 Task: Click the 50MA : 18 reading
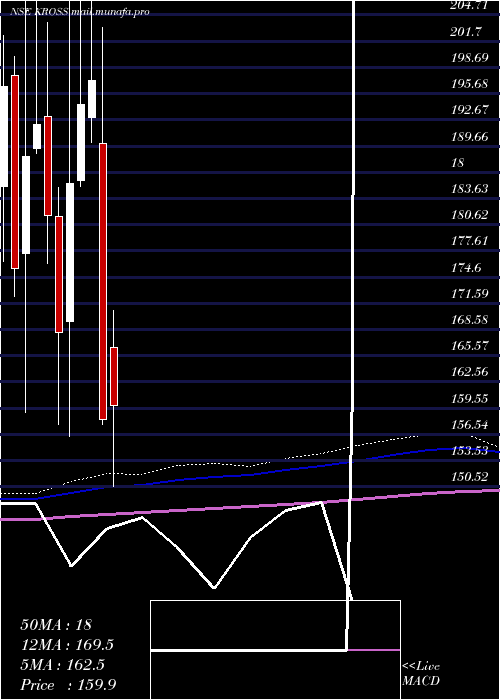click(x=56, y=625)
